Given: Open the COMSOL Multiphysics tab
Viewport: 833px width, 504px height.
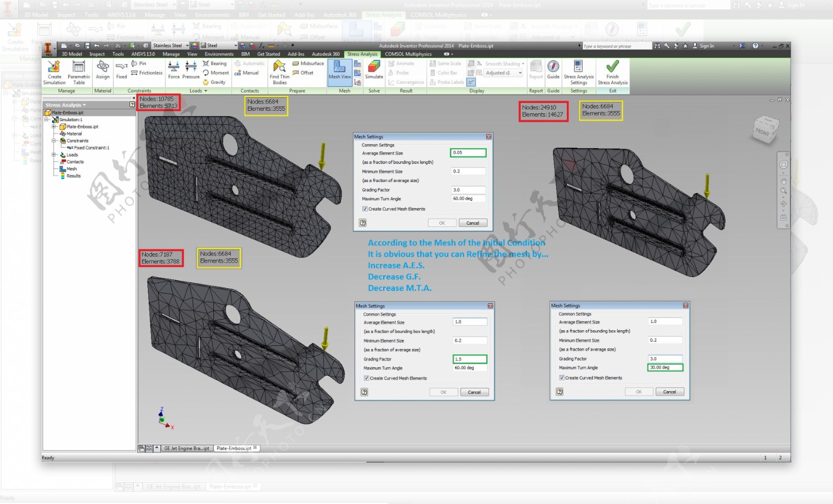Looking at the screenshot, I should point(408,54).
